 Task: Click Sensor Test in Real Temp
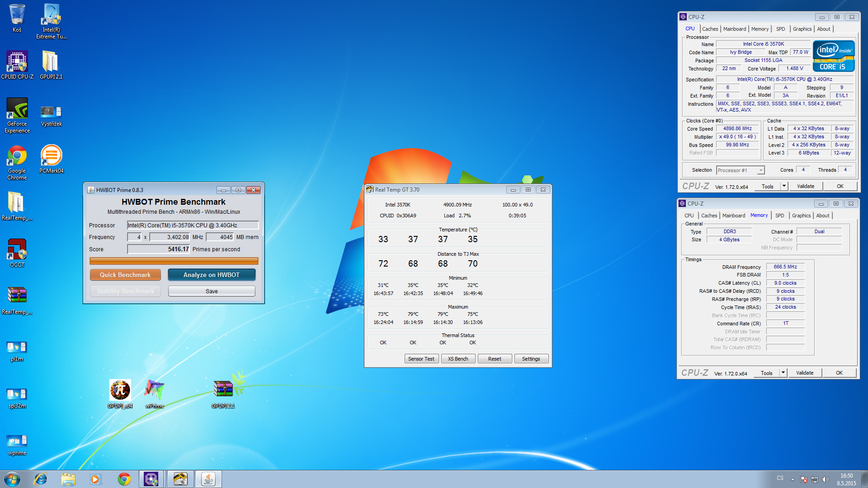pos(421,359)
